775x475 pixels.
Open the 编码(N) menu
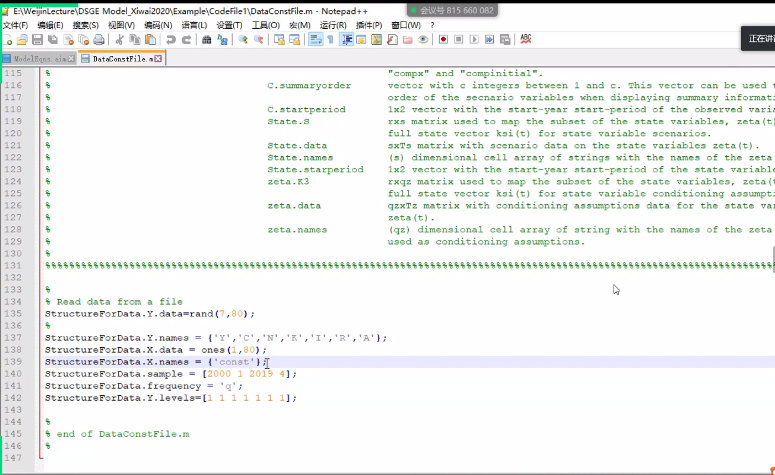tap(158, 25)
